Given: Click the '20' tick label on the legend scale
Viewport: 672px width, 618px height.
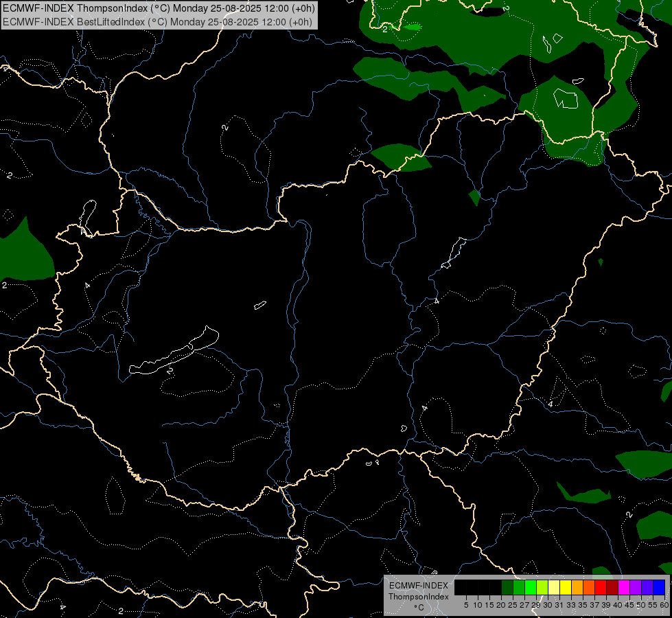Looking at the screenshot, I should (501, 605).
